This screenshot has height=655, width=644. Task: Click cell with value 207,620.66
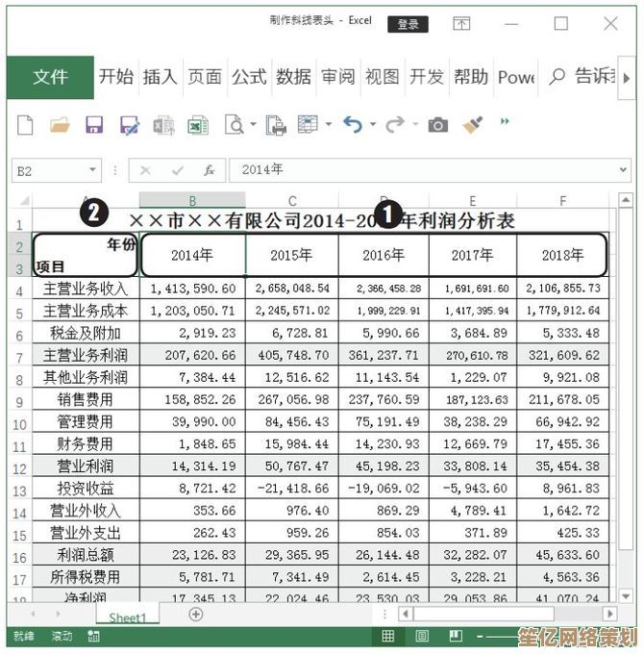point(192,355)
